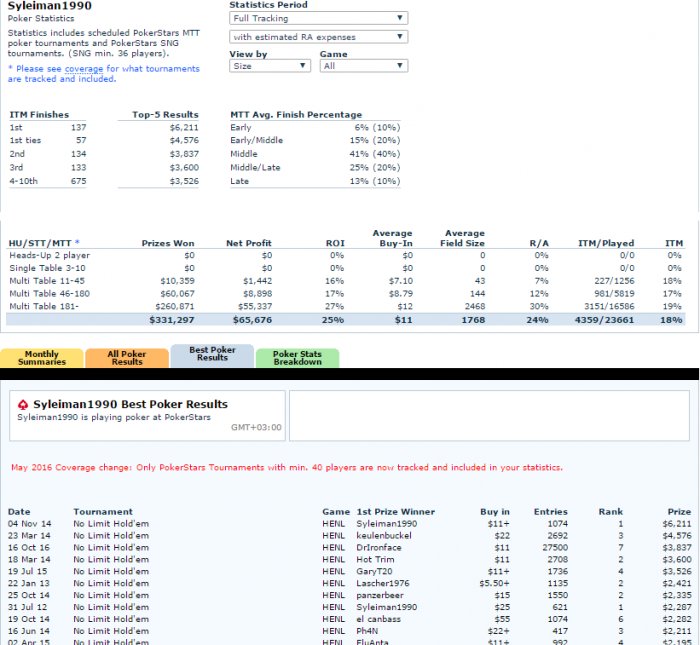
Task: Click the Syleiman1990 Best Poker Results heading
Action: click(130, 404)
